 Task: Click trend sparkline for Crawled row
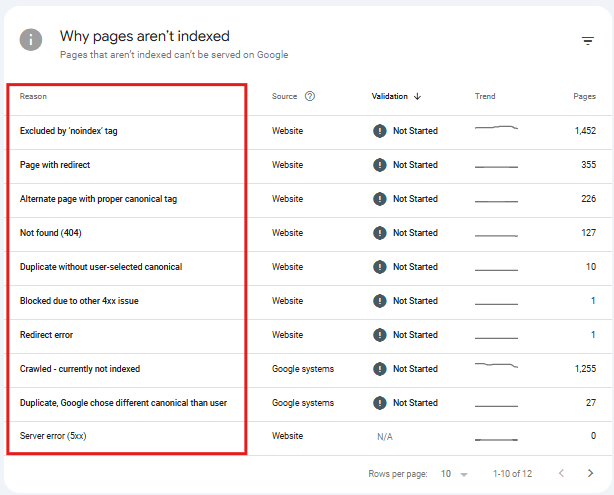[x=496, y=368]
